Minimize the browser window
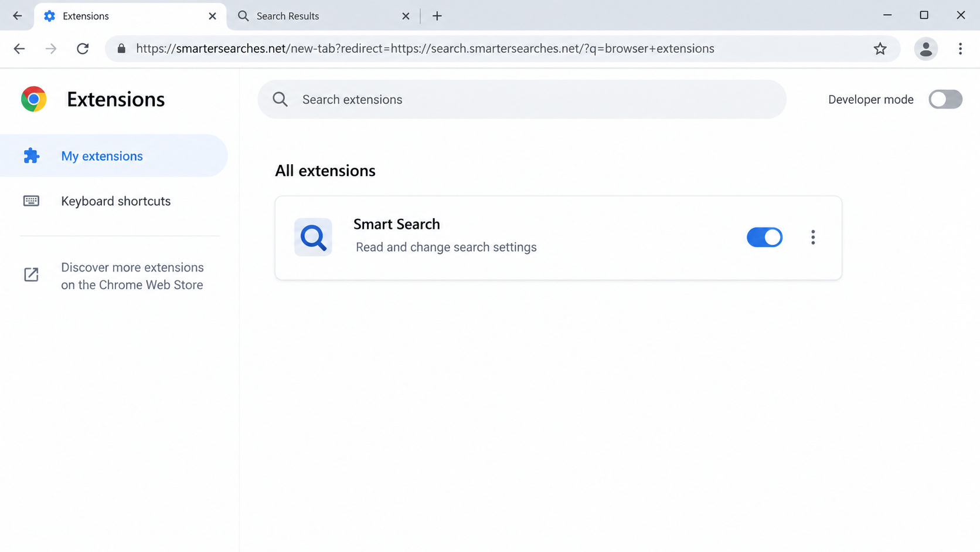 coord(887,15)
